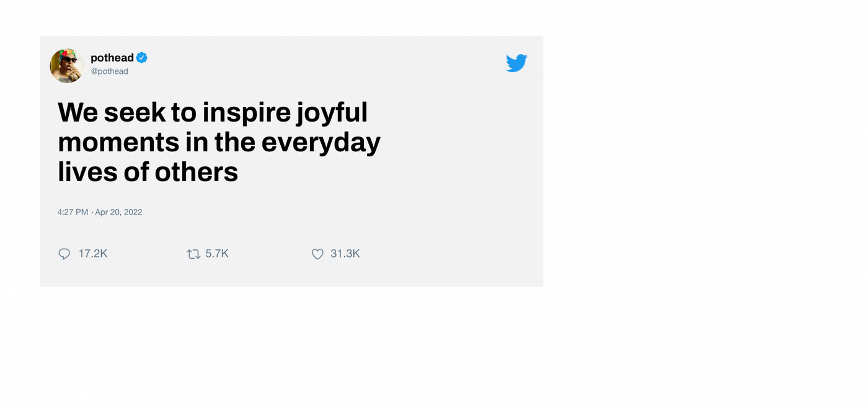Image resolution: width=868 pixels, height=412 pixels.
Task: Click the retweet arrows icon
Action: 193,254
